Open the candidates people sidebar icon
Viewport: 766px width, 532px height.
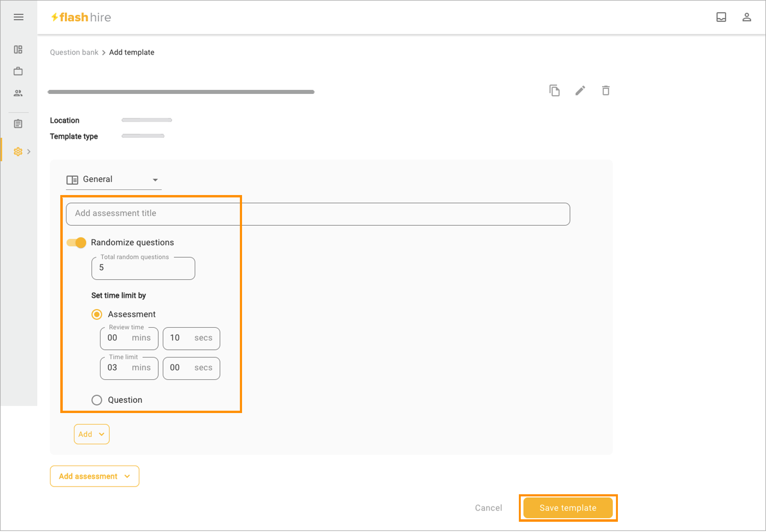pyautogui.click(x=18, y=93)
